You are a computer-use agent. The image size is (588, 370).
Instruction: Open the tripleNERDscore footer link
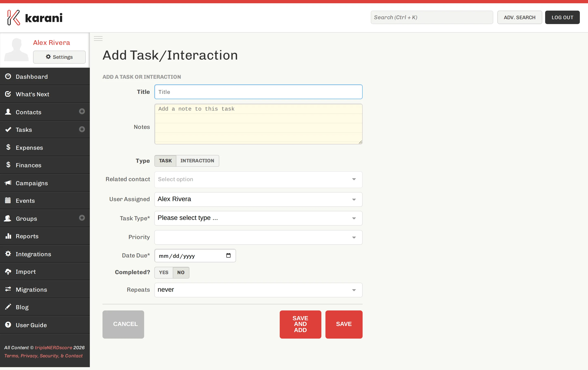pyautogui.click(x=53, y=347)
